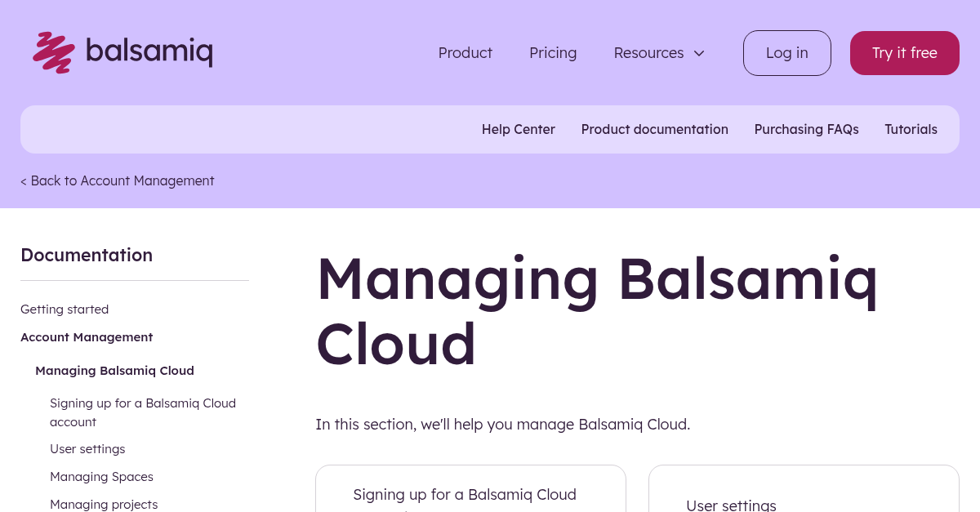
Task: Select Account Management in the sidebar
Action: click(x=86, y=336)
